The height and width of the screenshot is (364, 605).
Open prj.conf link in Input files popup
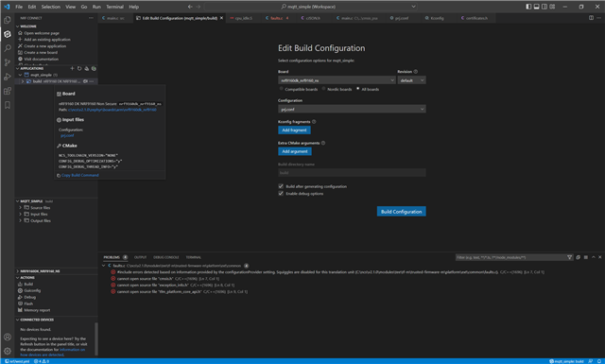tap(67, 135)
